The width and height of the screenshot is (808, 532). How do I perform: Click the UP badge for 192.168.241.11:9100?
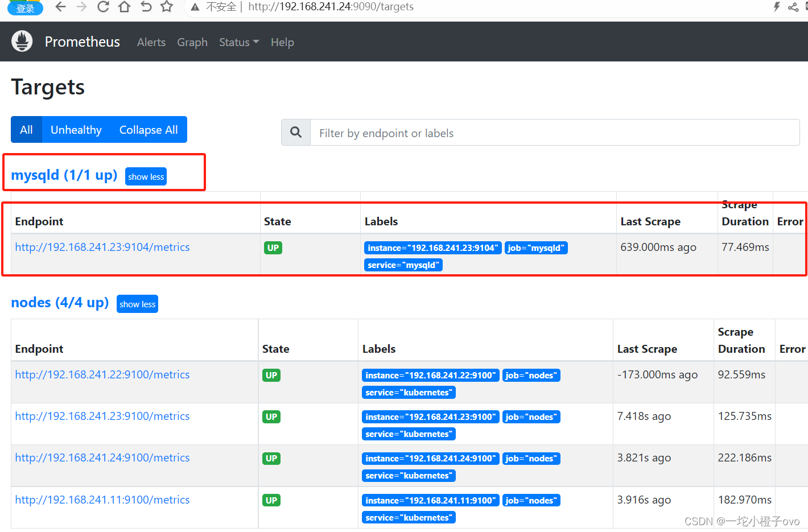tap(271, 500)
